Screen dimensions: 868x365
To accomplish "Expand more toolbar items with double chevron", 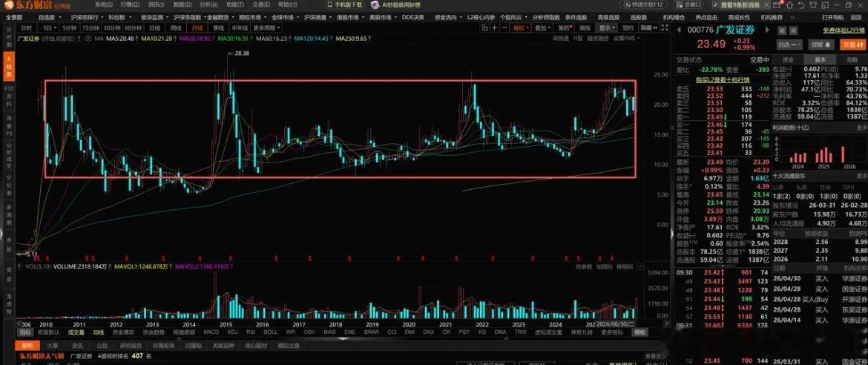I will pyautogui.click(x=792, y=17).
